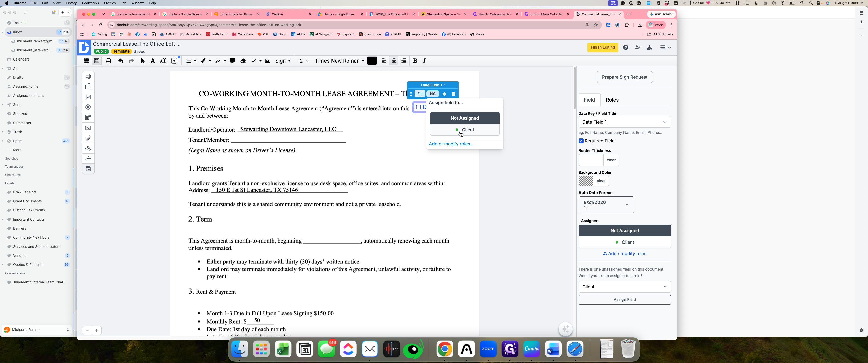The image size is (868, 363).
Task: Toggle NA option on Date Field 1
Action: click(433, 94)
